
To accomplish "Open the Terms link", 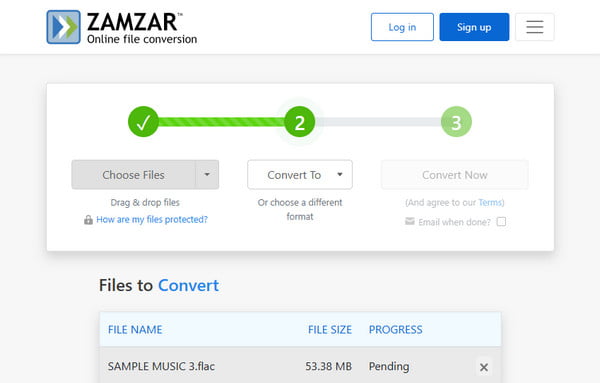I will [490, 202].
